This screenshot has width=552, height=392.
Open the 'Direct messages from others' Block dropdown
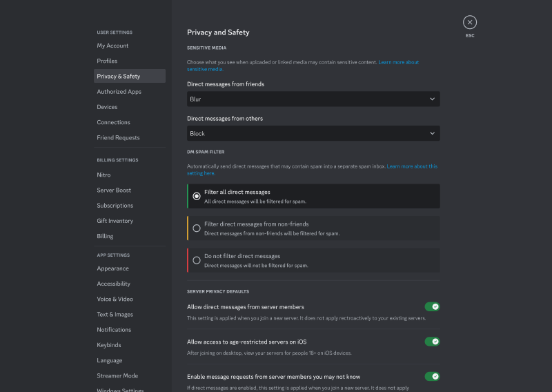313,133
